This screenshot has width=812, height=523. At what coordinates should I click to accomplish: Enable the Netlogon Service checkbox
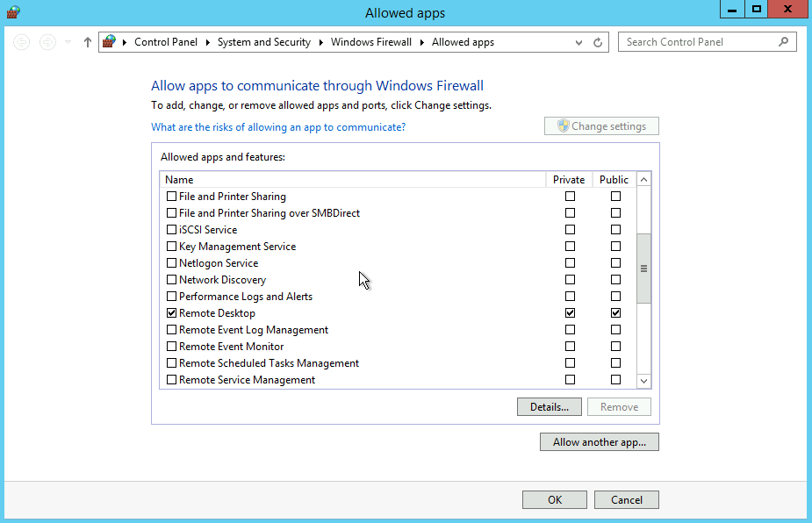pos(171,263)
